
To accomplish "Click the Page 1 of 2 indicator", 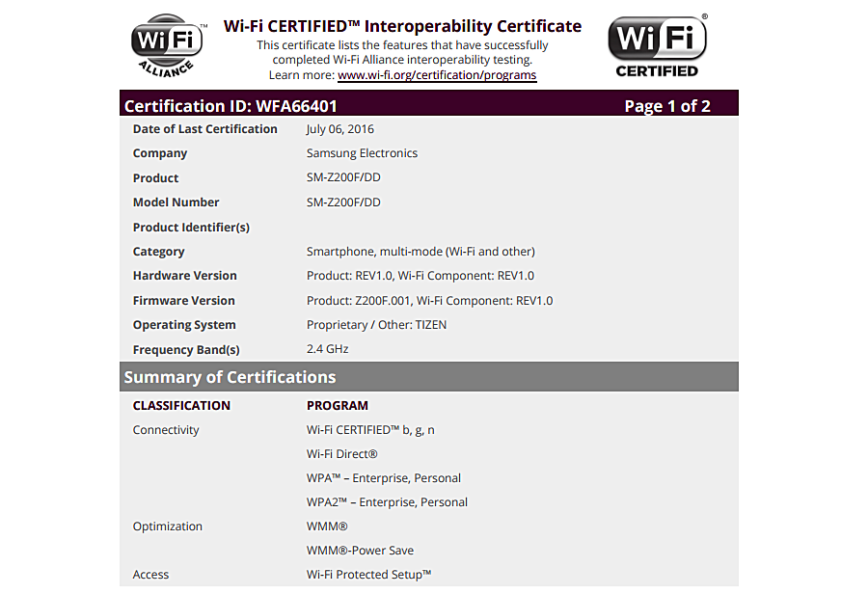I will click(667, 106).
